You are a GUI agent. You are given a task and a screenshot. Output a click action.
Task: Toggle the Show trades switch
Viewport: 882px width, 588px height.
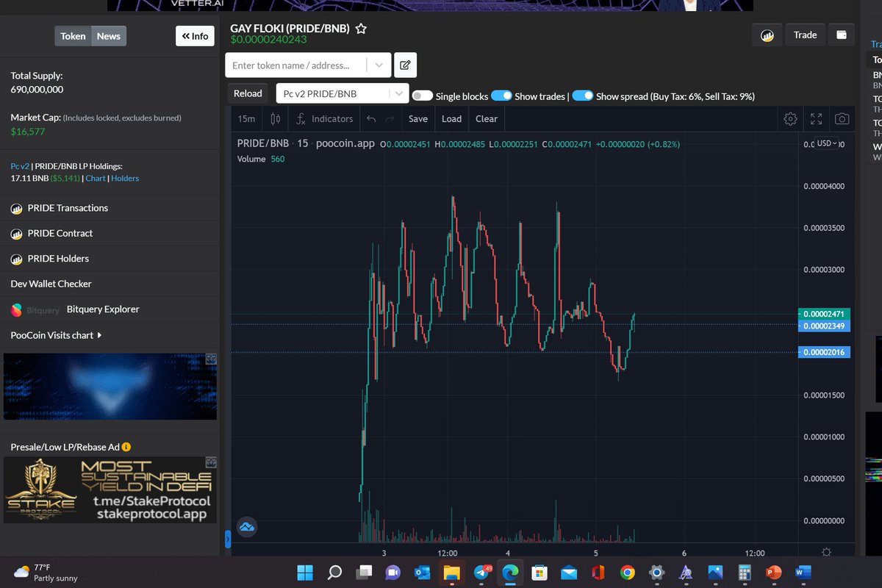point(501,96)
